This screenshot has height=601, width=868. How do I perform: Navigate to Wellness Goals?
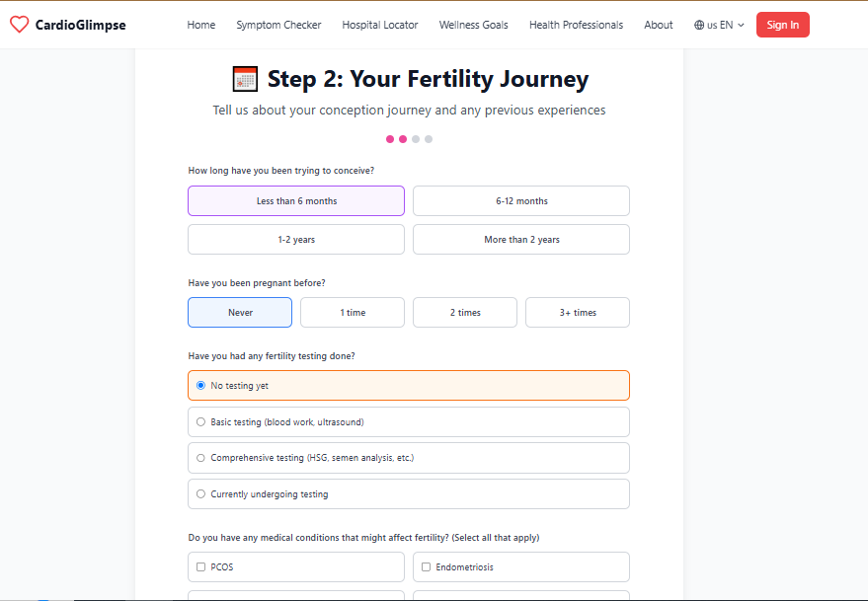(473, 25)
